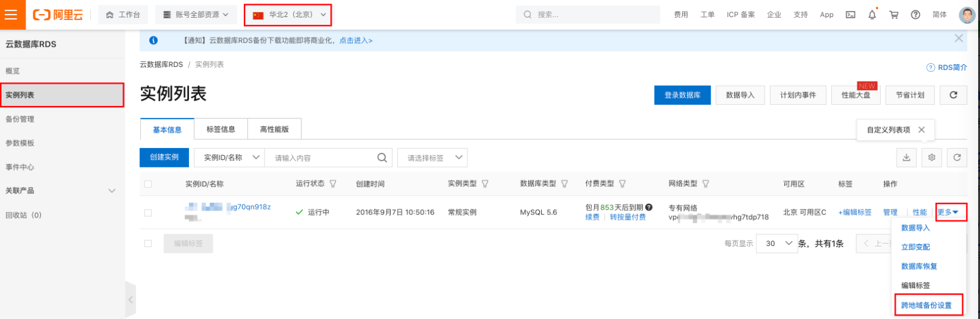This screenshot has width=980, height=319.
Task: Focus the top 搜索 search field
Action: pos(588,15)
